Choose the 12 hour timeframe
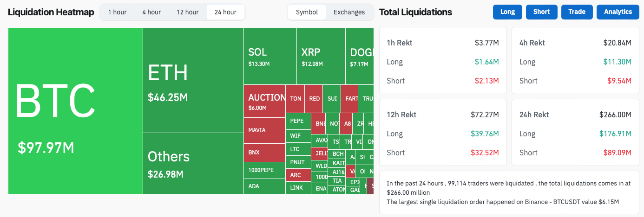 187,12
